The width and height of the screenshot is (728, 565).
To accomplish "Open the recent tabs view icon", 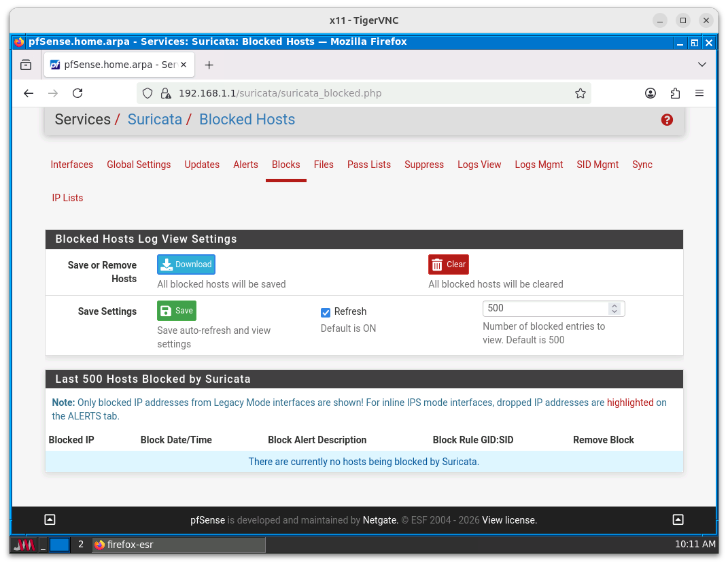I will (x=26, y=65).
